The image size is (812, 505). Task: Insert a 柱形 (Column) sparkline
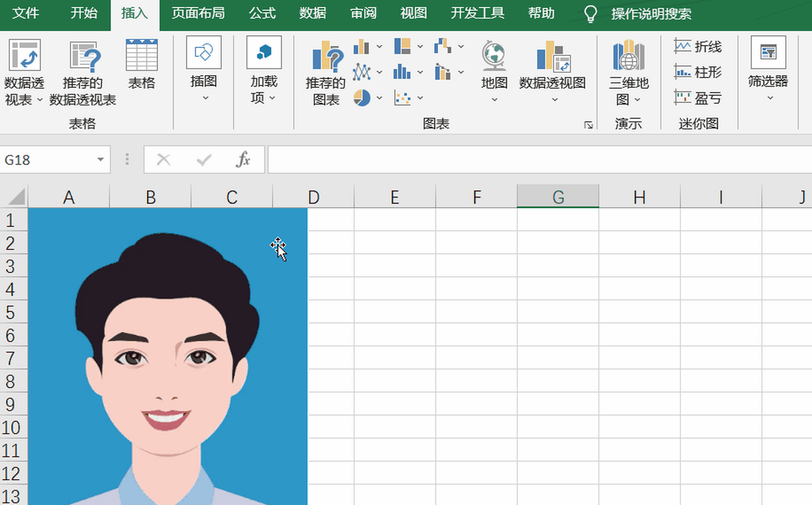pos(698,72)
